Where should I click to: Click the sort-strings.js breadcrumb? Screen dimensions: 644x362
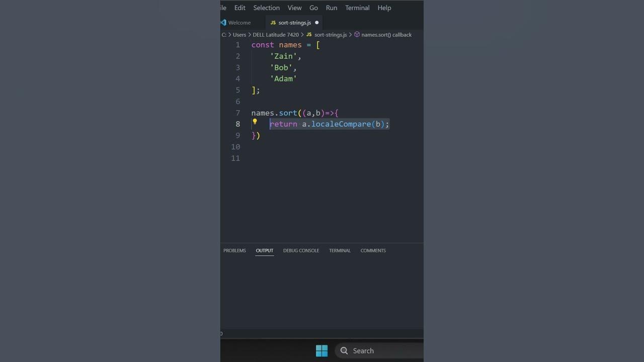pyautogui.click(x=330, y=35)
